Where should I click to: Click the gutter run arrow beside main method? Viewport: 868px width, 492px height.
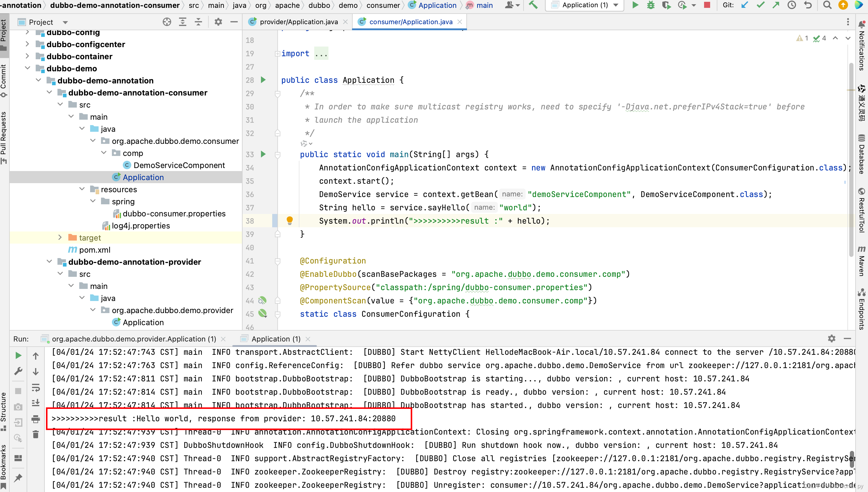click(263, 154)
